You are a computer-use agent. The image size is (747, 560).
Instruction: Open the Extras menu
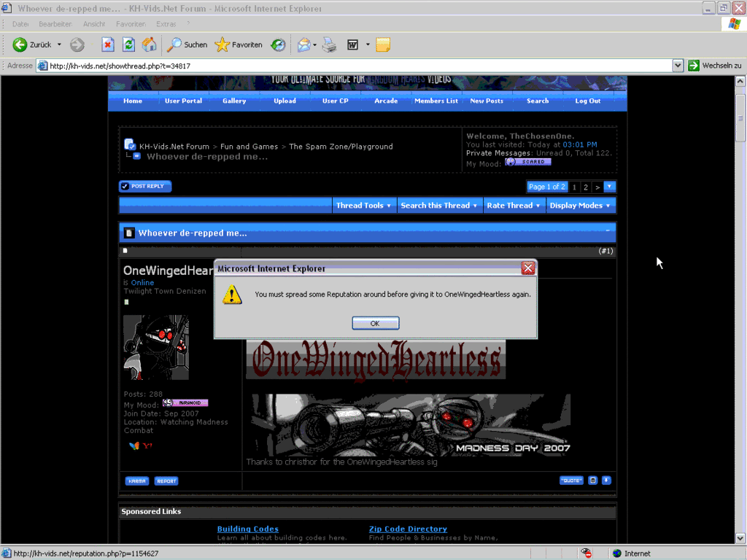[166, 24]
